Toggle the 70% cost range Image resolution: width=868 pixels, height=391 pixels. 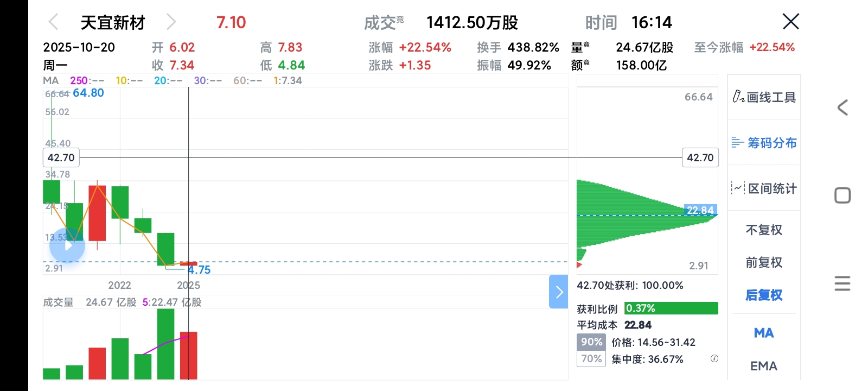click(x=591, y=359)
